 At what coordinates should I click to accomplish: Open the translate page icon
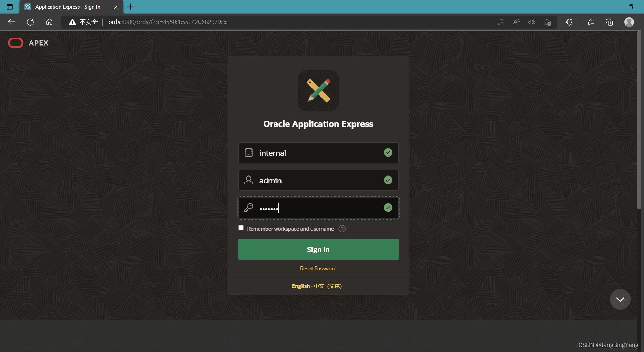pyautogui.click(x=532, y=22)
